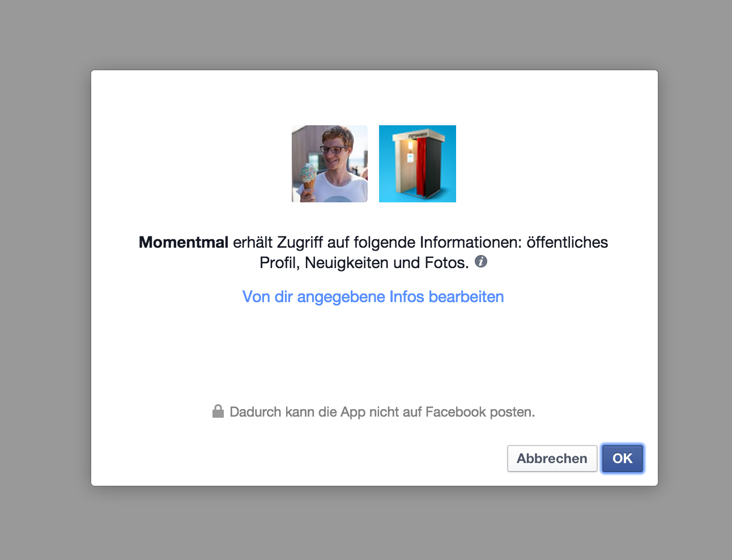Click the 'Profil, Neuigkeiten und Fotos.' text
The height and width of the screenshot is (560, 732).
tap(364, 263)
